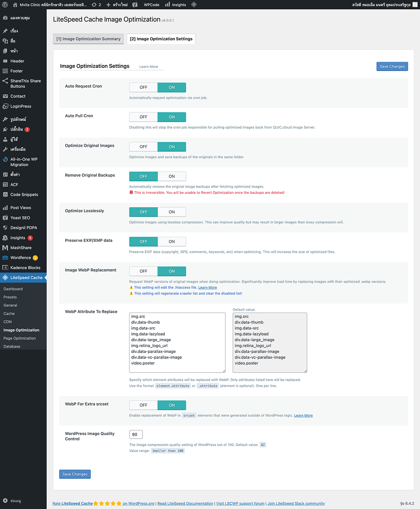This screenshot has height=509, width=420.
Task: Open the dashboard gauge icon in sidebar
Action: (x=5, y=18)
